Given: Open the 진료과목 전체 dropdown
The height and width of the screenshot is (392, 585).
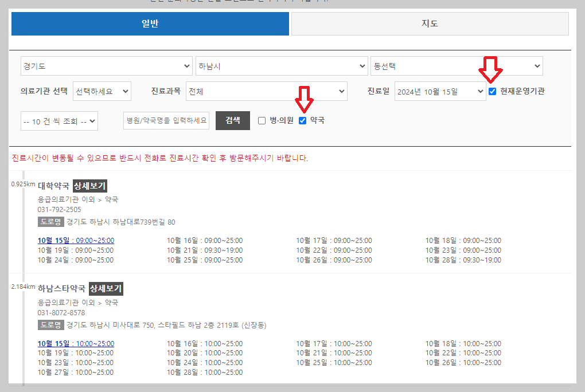Looking at the screenshot, I should coord(266,91).
